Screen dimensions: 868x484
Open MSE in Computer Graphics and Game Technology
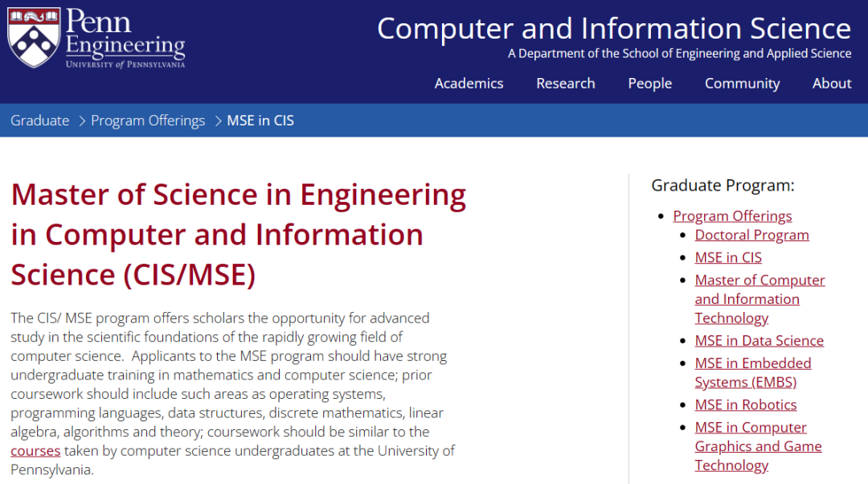coord(759,446)
